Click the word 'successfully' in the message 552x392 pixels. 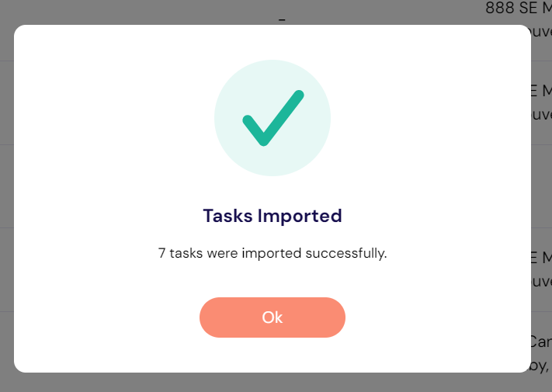[x=345, y=253]
